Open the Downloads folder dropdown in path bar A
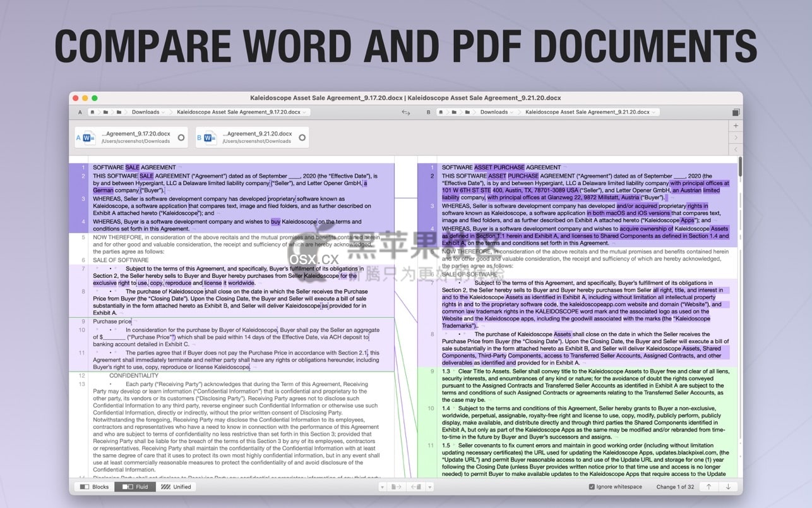The width and height of the screenshot is (812, 508). (x=149, y=112)
